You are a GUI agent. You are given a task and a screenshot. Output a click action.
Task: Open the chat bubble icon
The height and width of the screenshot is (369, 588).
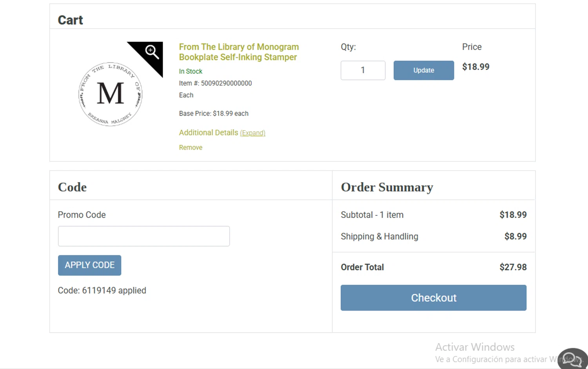tap(572, 358)
